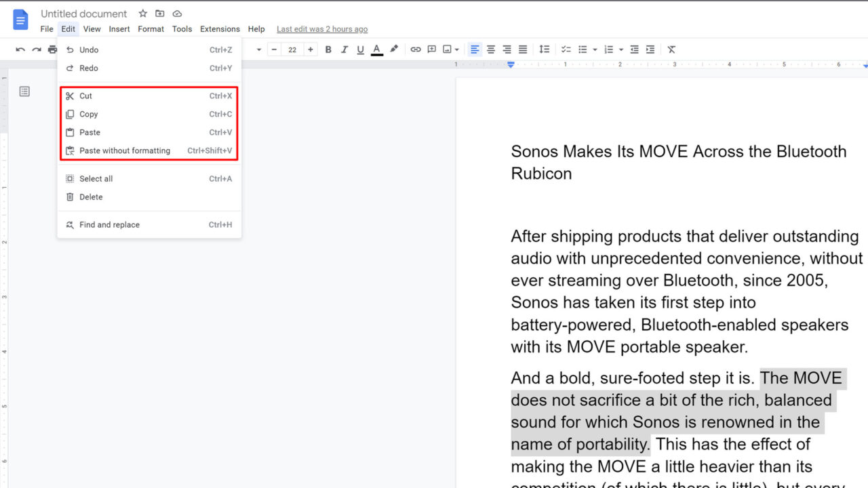This screenshot has width=868, height=488.
Task: Insert a link
Action: pyautogui.click(x=416, y=49)
